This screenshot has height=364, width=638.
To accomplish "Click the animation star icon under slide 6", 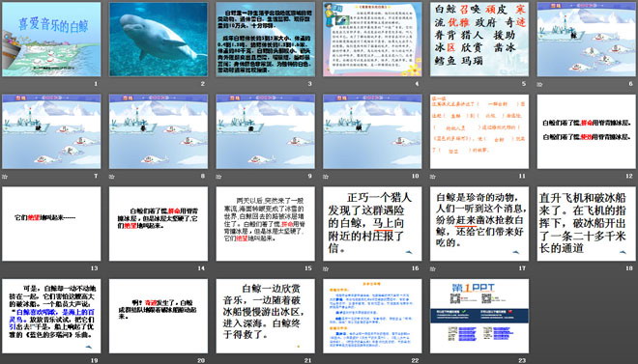I will pos(540,85).
